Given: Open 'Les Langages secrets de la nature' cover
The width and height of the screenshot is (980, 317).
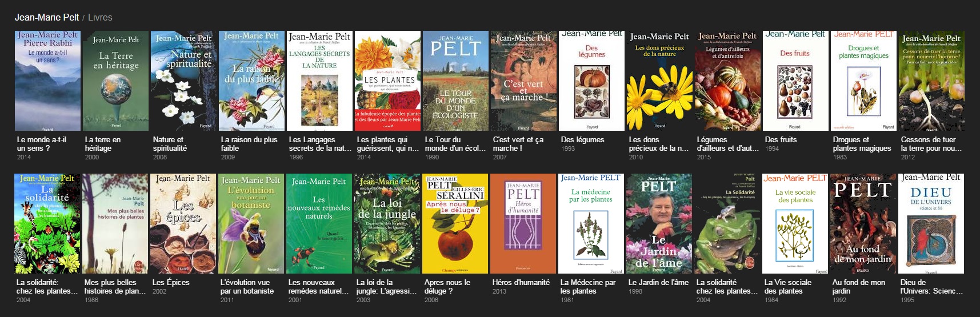Looking at the screenshot, I should point(319,81).
